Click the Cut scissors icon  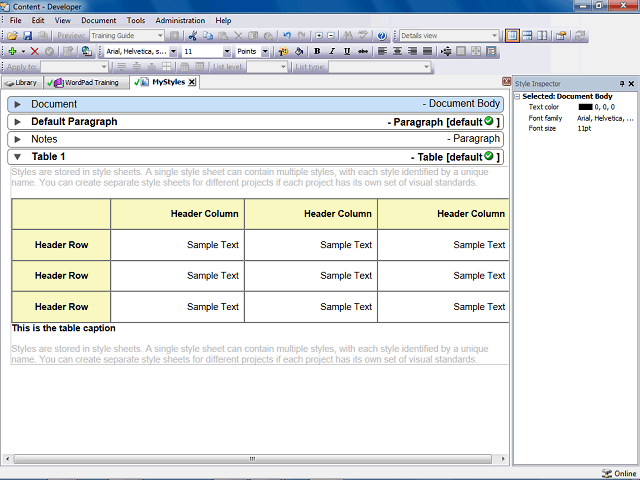(193, 36)
